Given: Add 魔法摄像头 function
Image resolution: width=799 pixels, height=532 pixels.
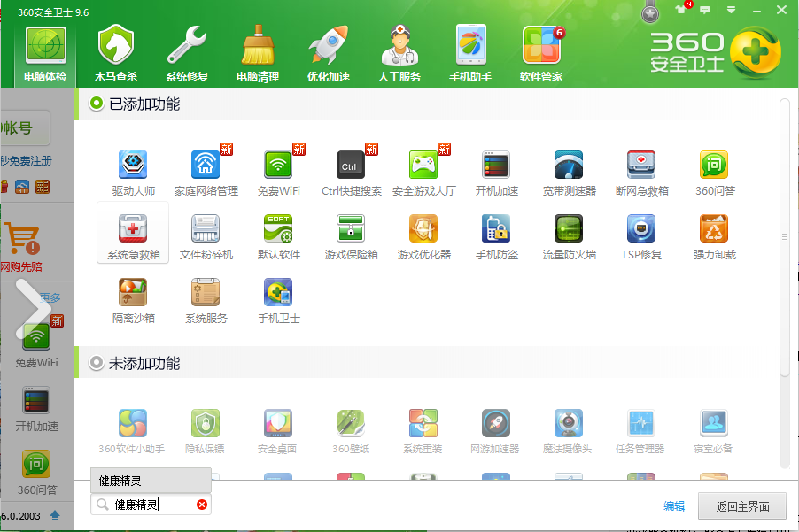Looking at the screenshot, I should [x=568, y=432].
